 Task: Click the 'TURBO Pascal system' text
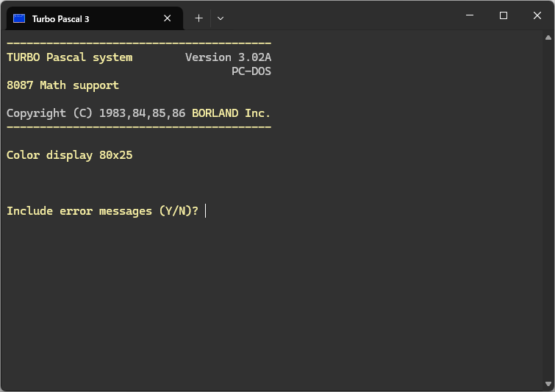[x=69, y=57]
